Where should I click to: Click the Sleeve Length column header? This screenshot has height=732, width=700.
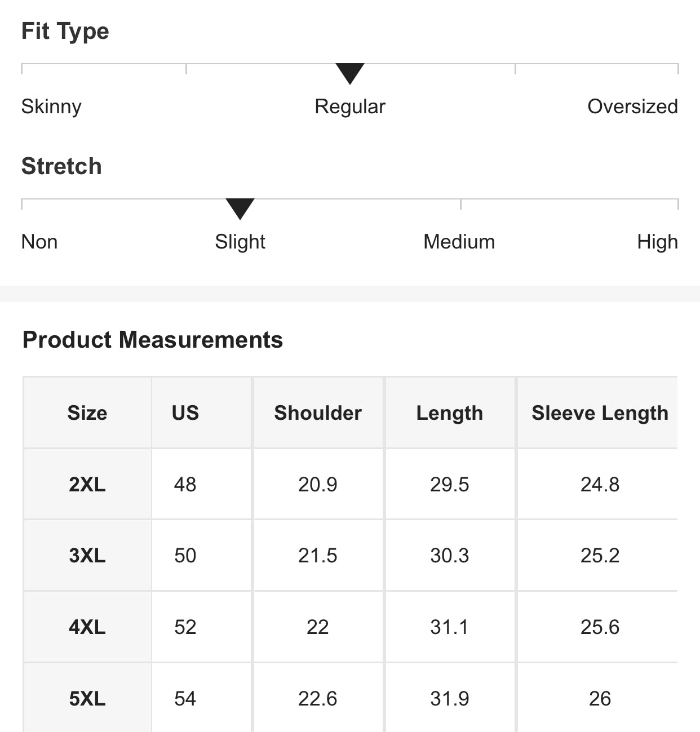(600, 413)
